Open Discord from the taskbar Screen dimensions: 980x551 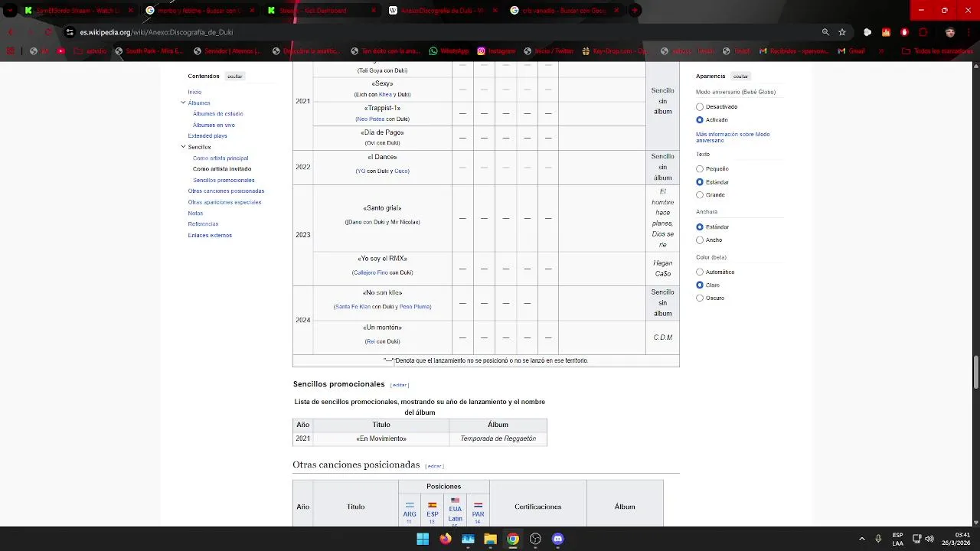558,539
